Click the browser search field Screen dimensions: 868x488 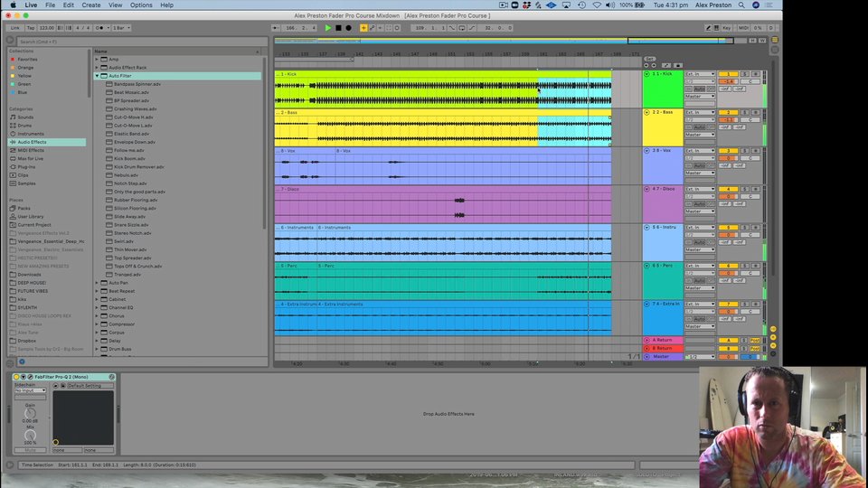click(x=141, y=42)
